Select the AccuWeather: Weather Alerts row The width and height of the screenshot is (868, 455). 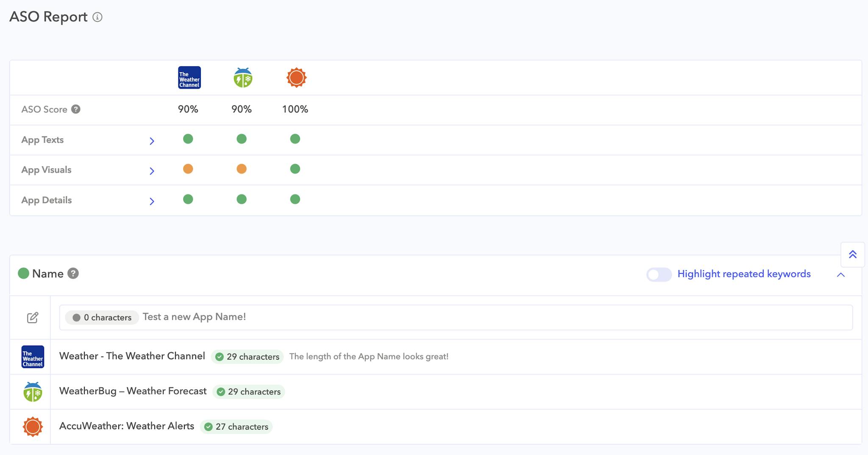126,426
